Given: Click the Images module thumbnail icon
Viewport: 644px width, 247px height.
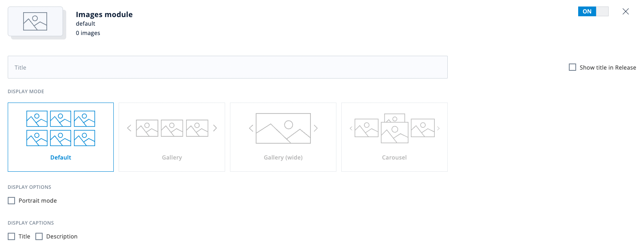Looking at the screenshot, I should coord(35,21).
